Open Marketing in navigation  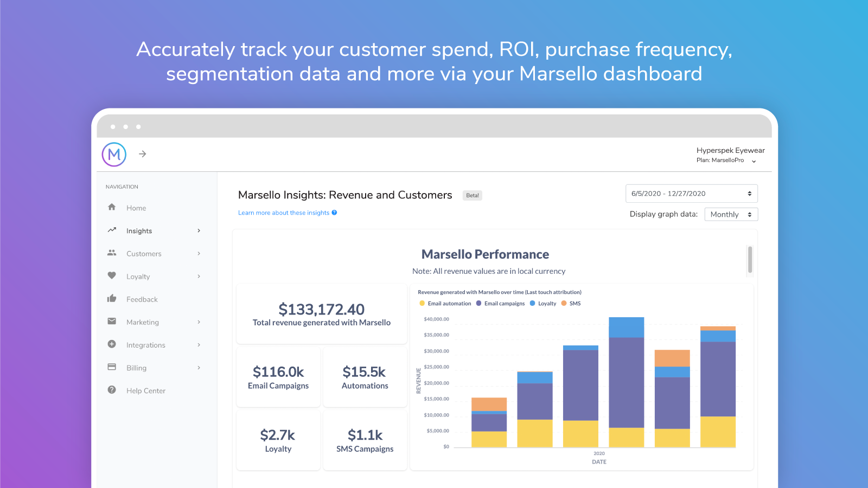(x=143, y=322)
